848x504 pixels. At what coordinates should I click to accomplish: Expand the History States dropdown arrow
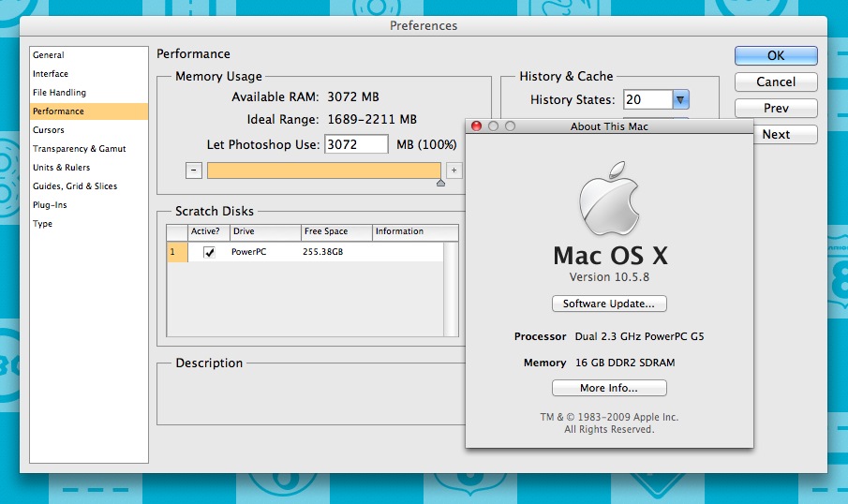(x=680, y=99)
